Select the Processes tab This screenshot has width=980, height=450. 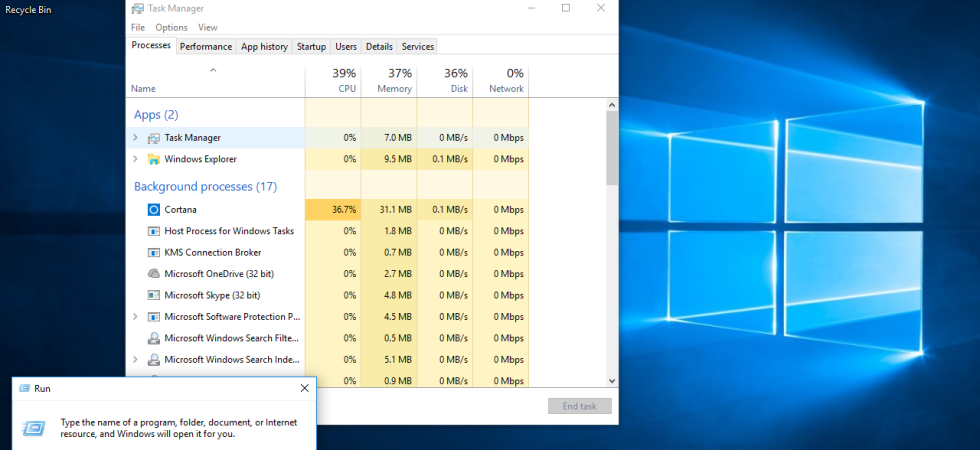point(151,46)
